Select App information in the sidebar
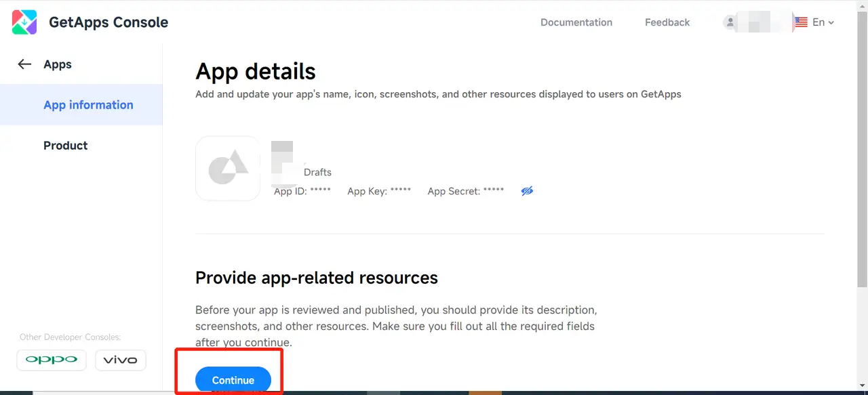 coord(88,105)
